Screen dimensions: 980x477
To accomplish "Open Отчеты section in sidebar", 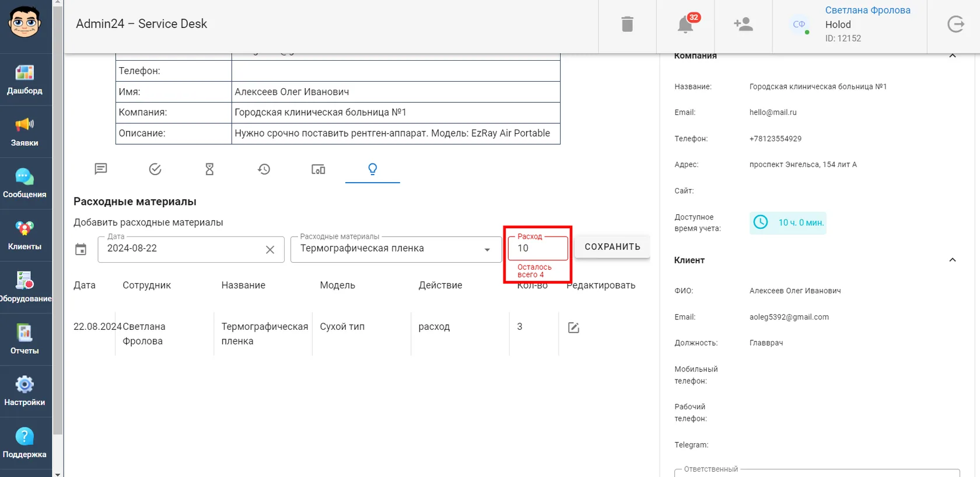I will (24, 339).
